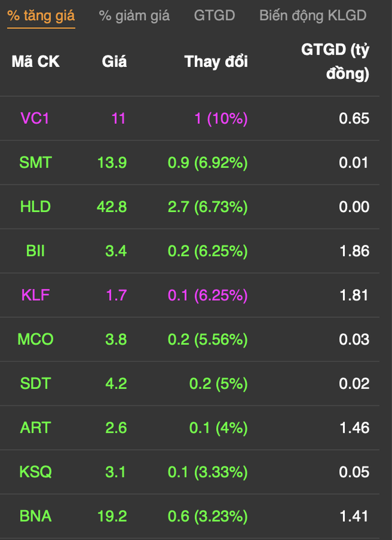Click the GTGD (tỷ đồng) column header
Viewport: 392px width, 540px height.
point(335,62)
